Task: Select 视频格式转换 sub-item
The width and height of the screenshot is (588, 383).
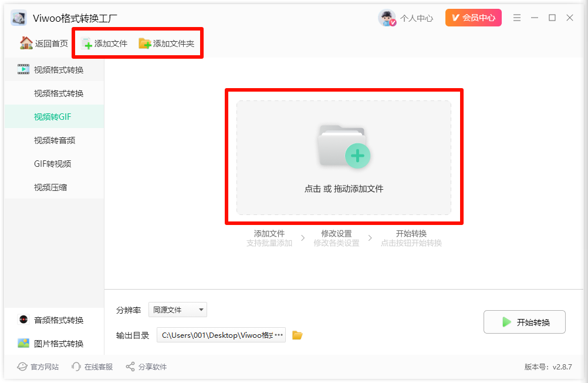Action: pyautogui.click(x=54, y=93)
